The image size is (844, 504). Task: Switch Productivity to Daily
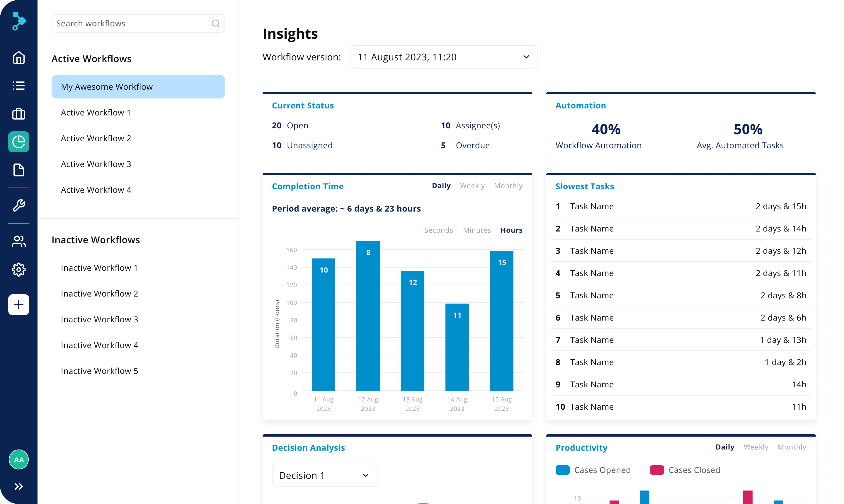click(725, 447)
